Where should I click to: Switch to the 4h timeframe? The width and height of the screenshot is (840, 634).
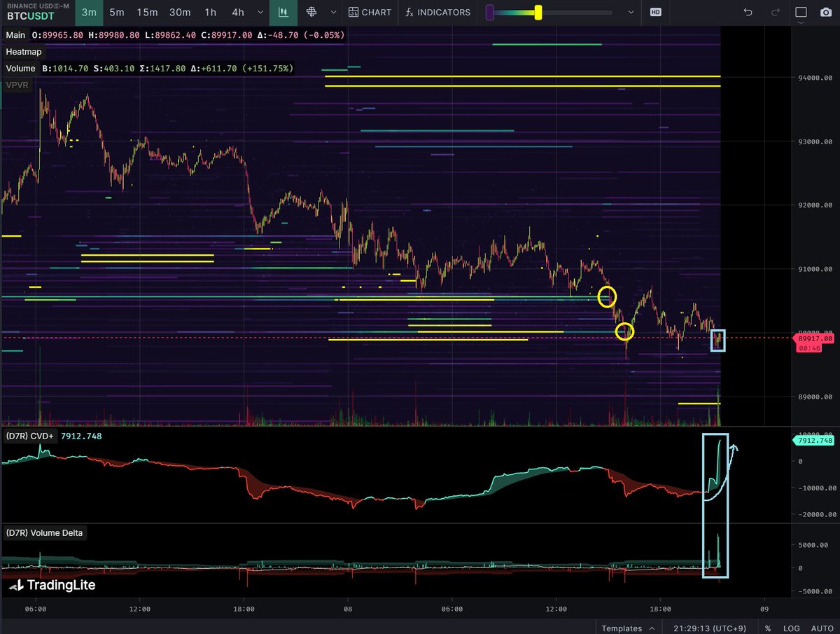point(238,12)
